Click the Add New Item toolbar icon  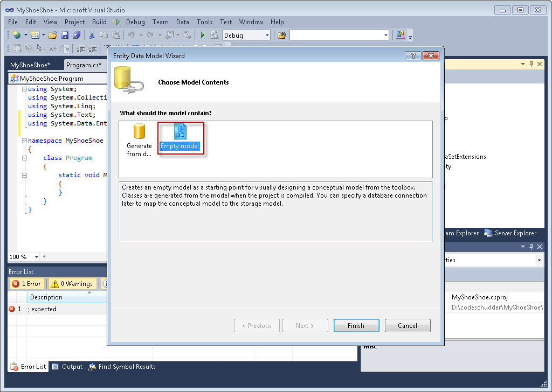[x=35, y=35]
